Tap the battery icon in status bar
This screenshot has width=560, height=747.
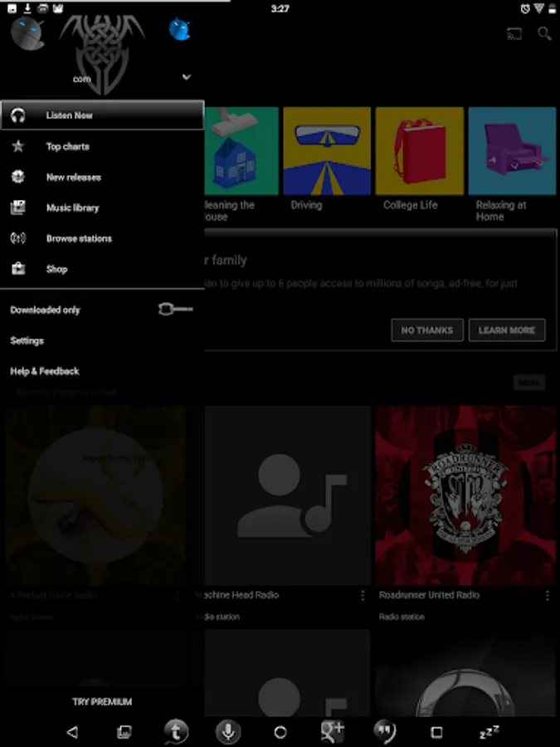553,8
